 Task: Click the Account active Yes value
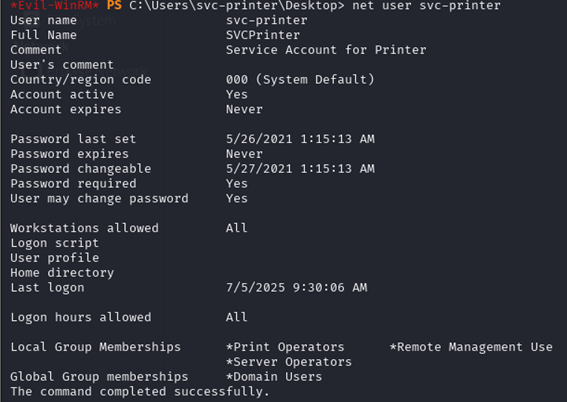click(x=237, y=94)
